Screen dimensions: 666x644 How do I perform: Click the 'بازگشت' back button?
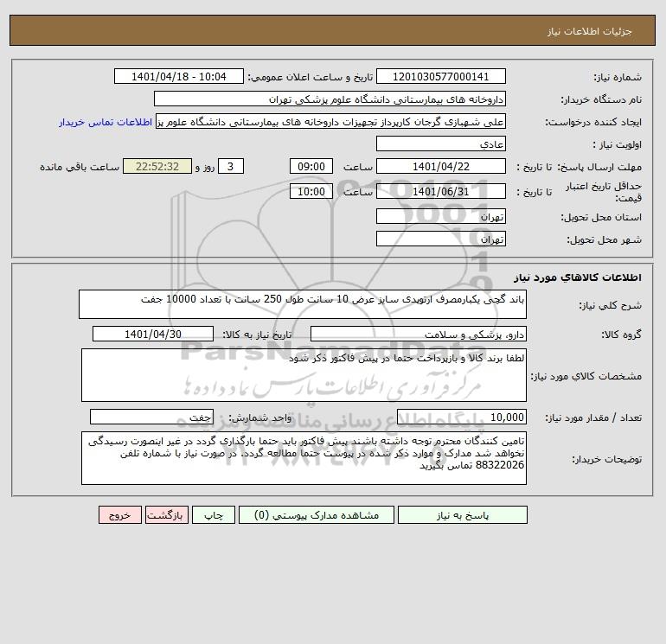click(166, 514)
